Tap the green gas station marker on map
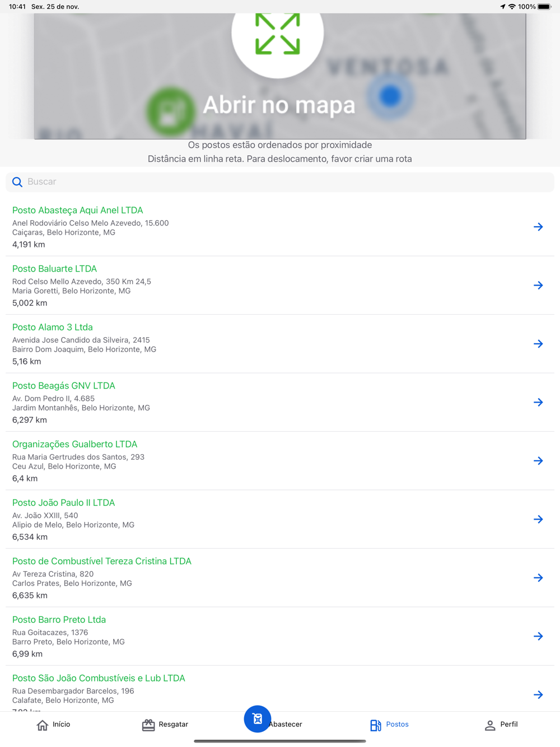Viewport: 560px width, 747px height. [171, 111]
